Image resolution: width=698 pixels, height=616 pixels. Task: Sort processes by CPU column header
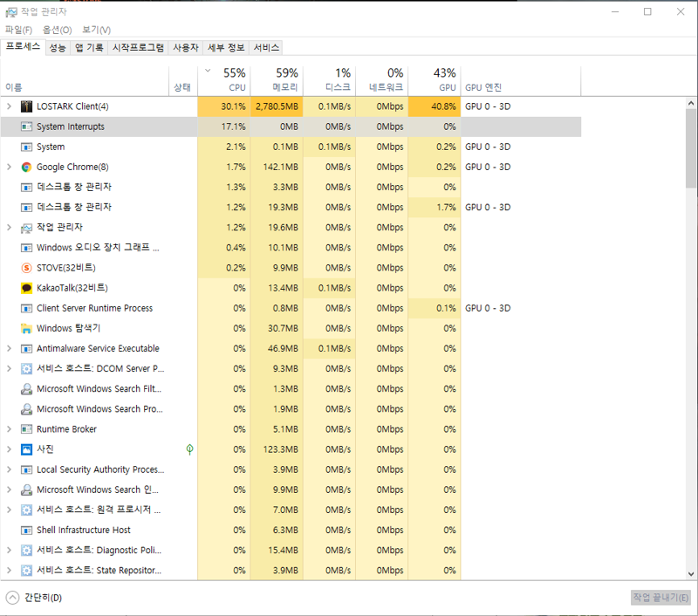coord(224,80)
